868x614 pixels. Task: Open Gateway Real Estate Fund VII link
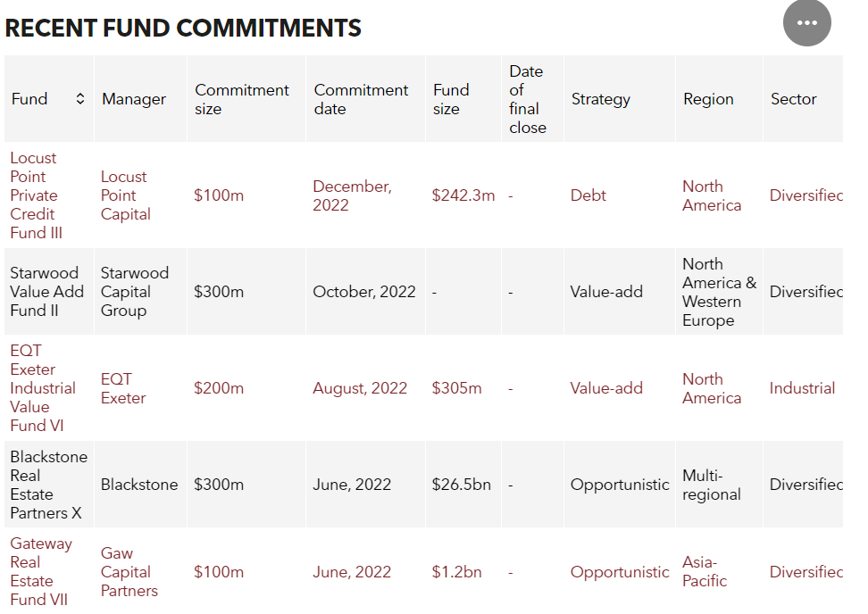click(x=40, y=571)
